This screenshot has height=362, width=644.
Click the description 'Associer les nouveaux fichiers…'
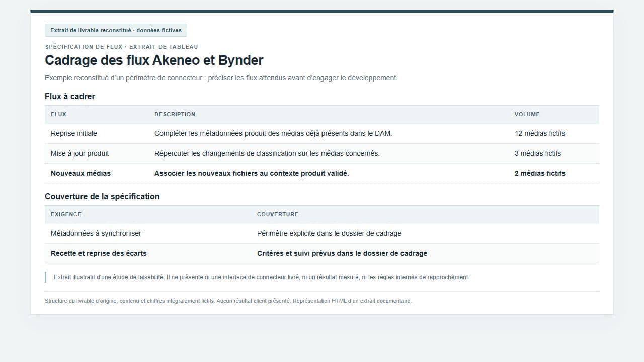coord(252,173)
